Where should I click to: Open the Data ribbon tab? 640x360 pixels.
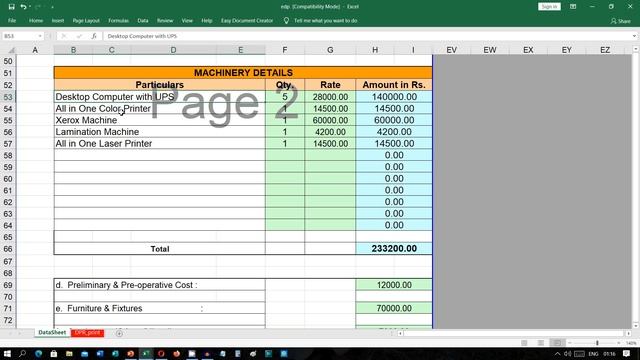tap(143, 20)
